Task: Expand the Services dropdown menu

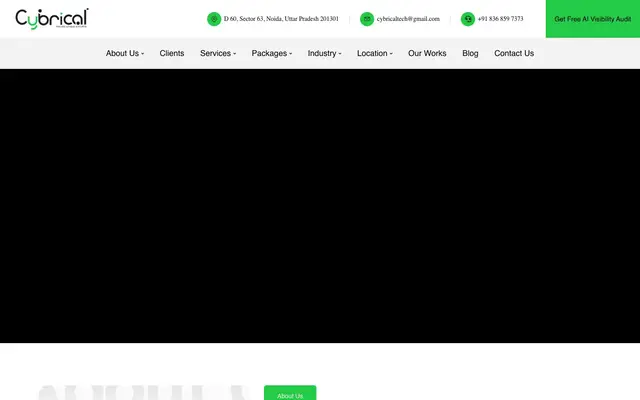Action: [218, 53]
